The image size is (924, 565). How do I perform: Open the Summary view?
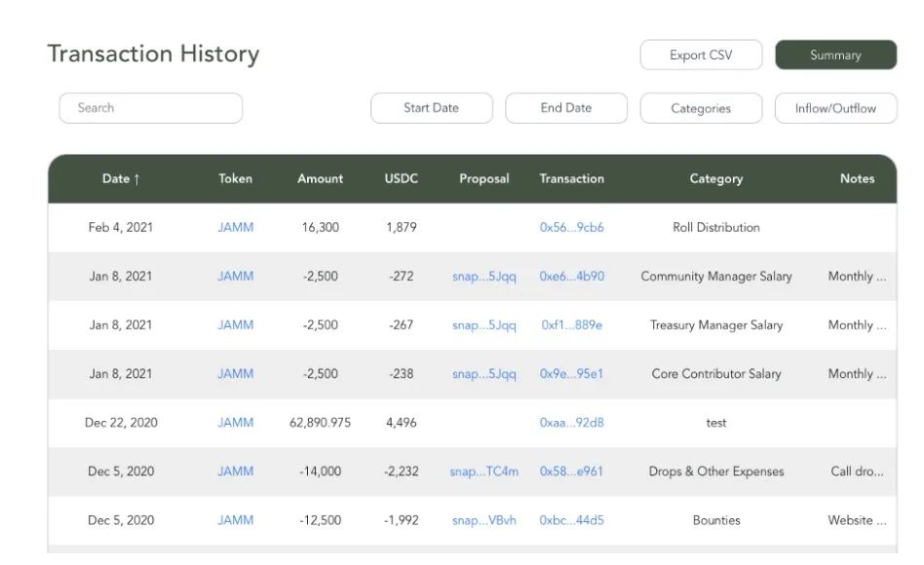pyautogui.click(x=835, y=56)
